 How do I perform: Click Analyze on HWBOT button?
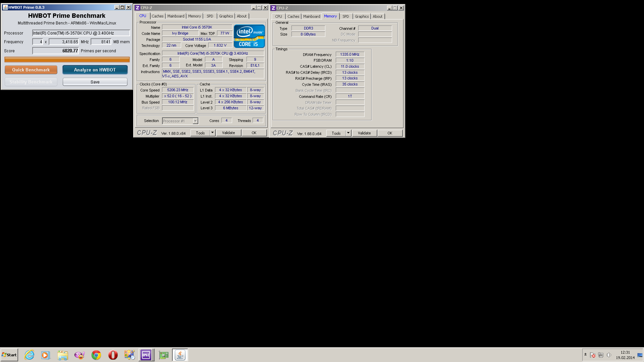tap(95, 70)
